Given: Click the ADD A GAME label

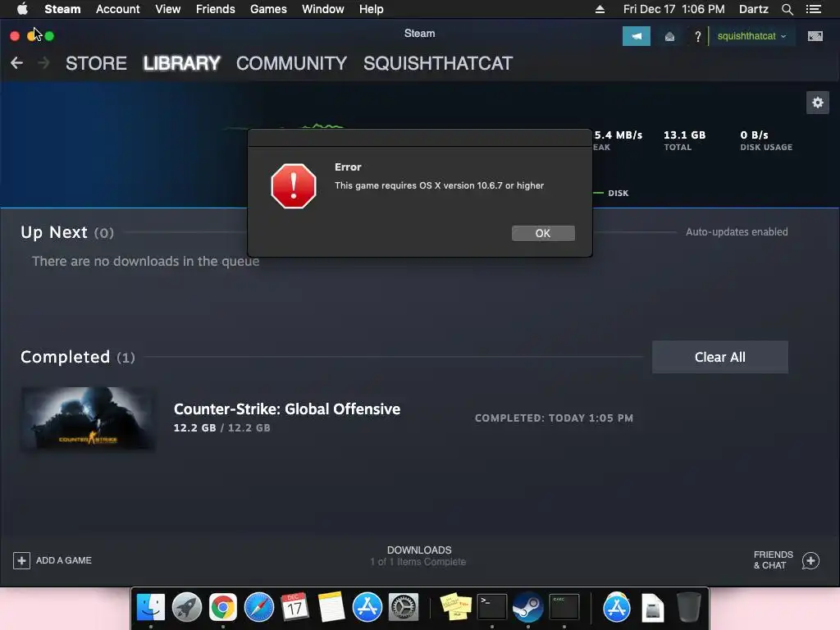Looking at the screenshot, I should [x=64, y=560].
